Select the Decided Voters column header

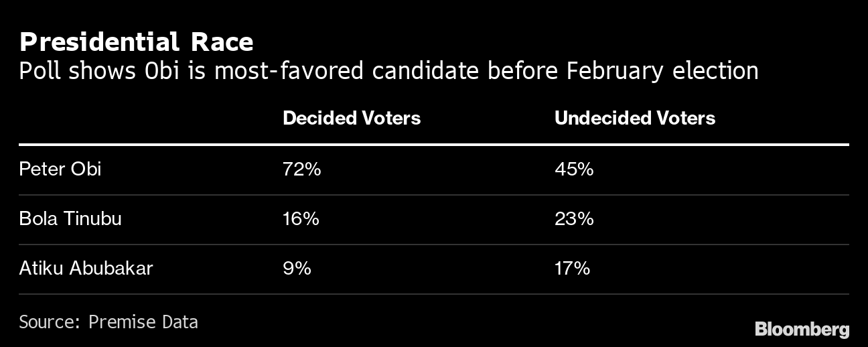coord(352,118)
